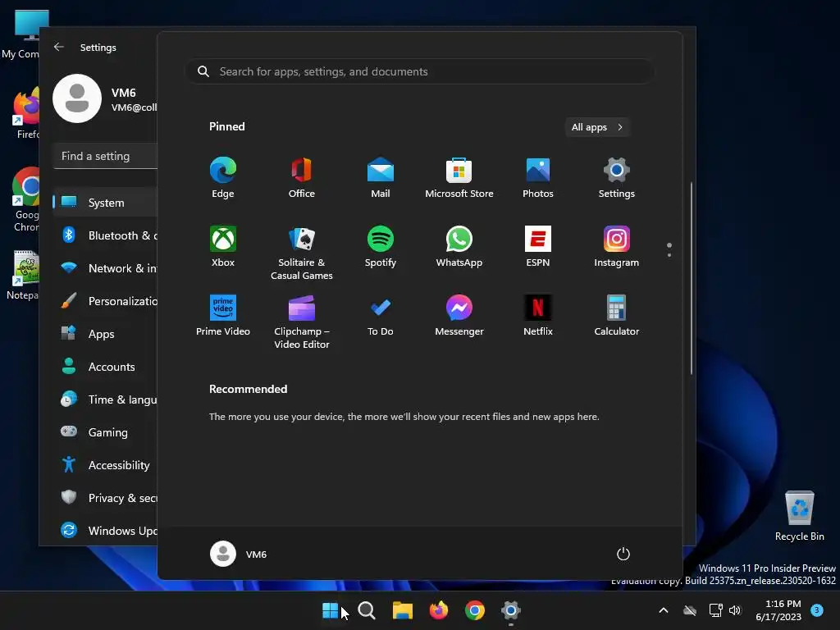The image size is (840, 630).
Task: Launch Google Chrome from the taskbar
Action: [475, 610]
